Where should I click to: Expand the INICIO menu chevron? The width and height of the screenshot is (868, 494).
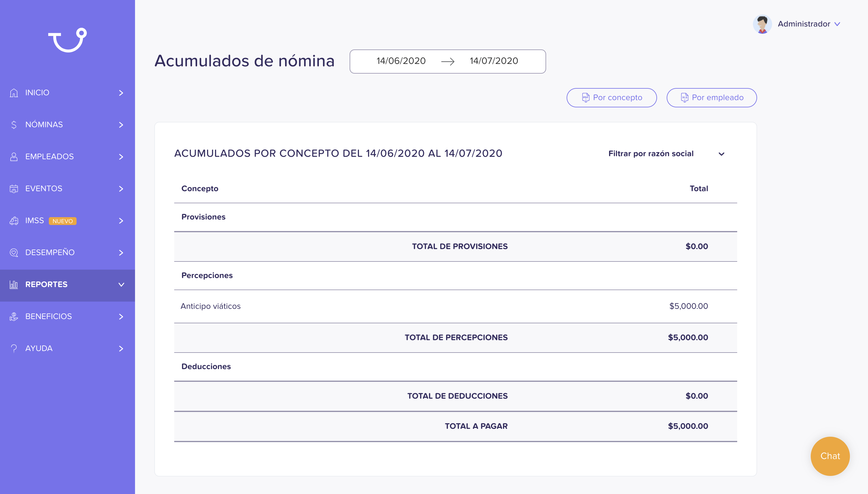(x=121, y=93)
